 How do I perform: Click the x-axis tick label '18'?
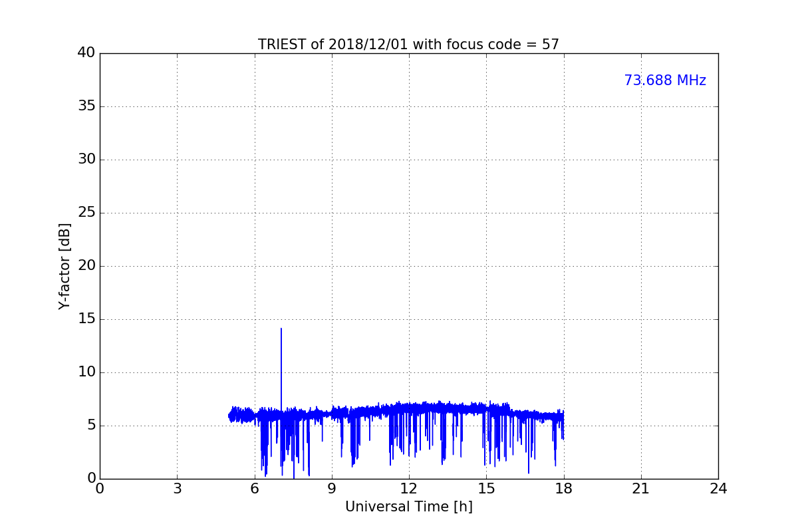tap(564, 489)
